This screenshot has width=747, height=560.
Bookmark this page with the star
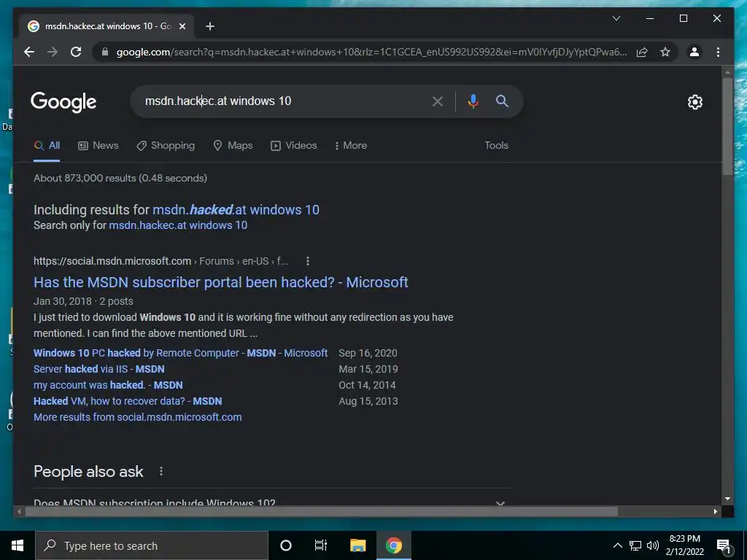coord(665,52)
